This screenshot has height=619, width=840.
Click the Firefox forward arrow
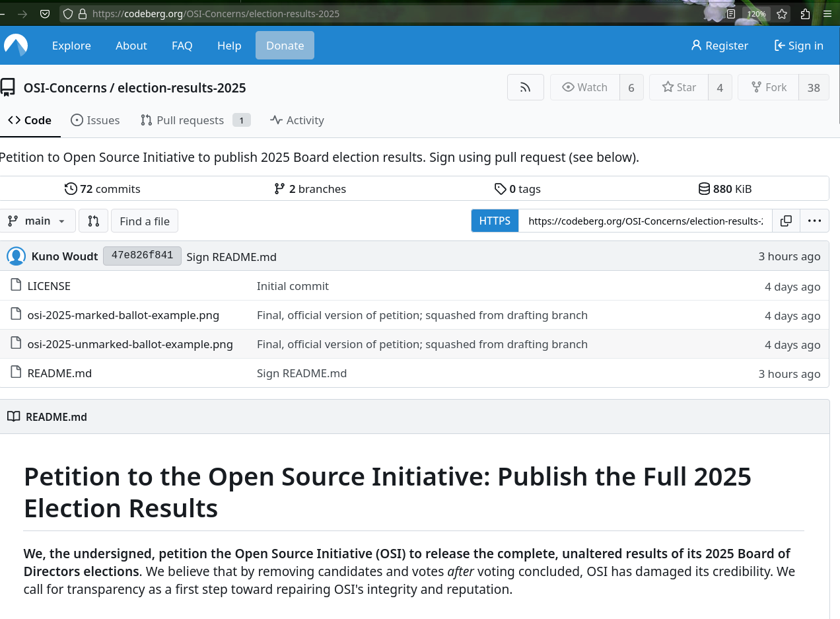pos(22,13)
